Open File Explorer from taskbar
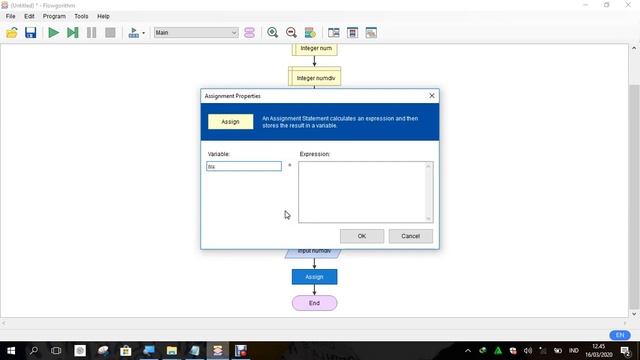This screenshot has height=360, width=640. [172, 351]
